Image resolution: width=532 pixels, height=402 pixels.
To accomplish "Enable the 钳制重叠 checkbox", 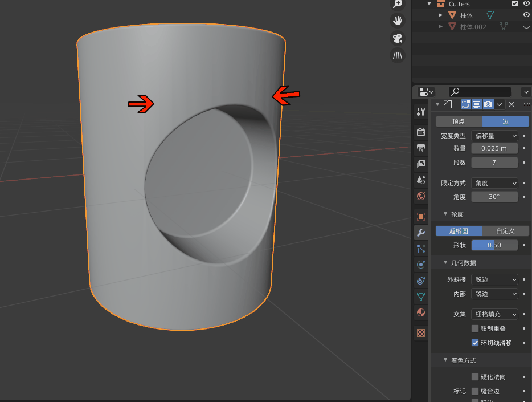I will click(x=475, y=328).
